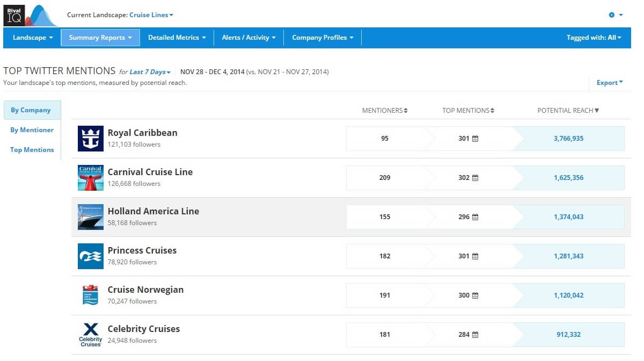This screenshot has width=644, height=361.
Task: Click the Carnival Cruise Line logo
Action: tap(91, 178)
